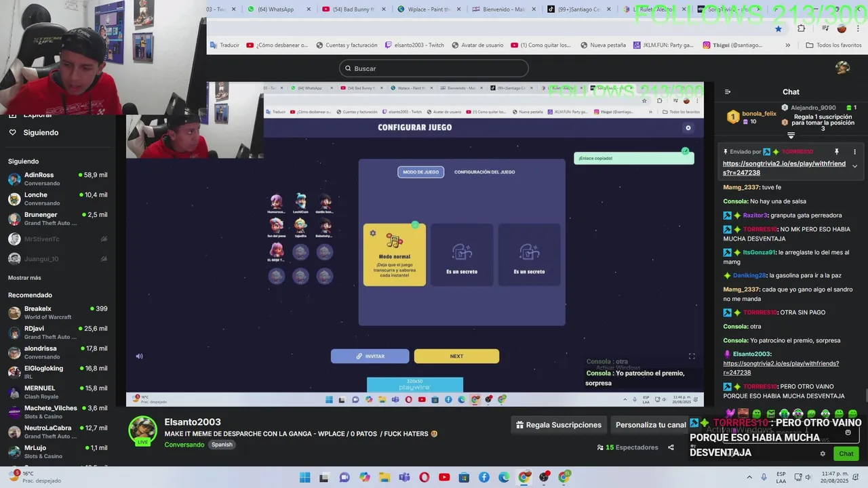Click the Buscar search field
Viewport: 868px width, 488px height.
tap(434, 68)
